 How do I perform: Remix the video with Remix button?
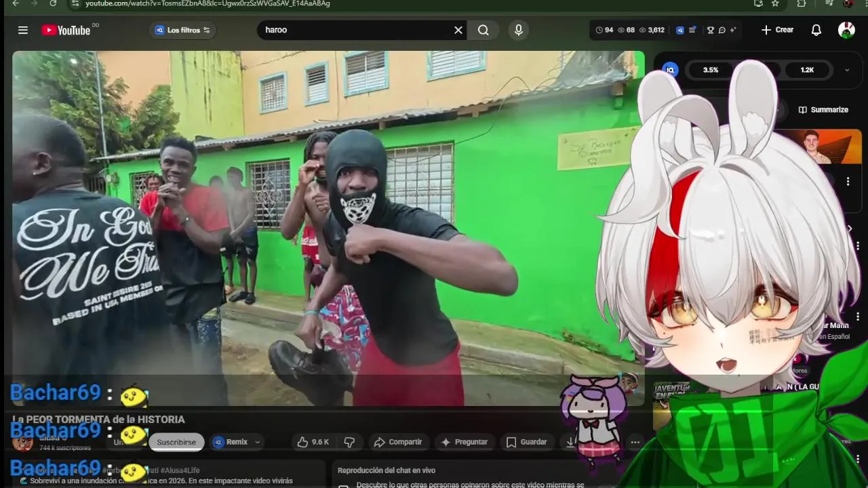[231, 442]
